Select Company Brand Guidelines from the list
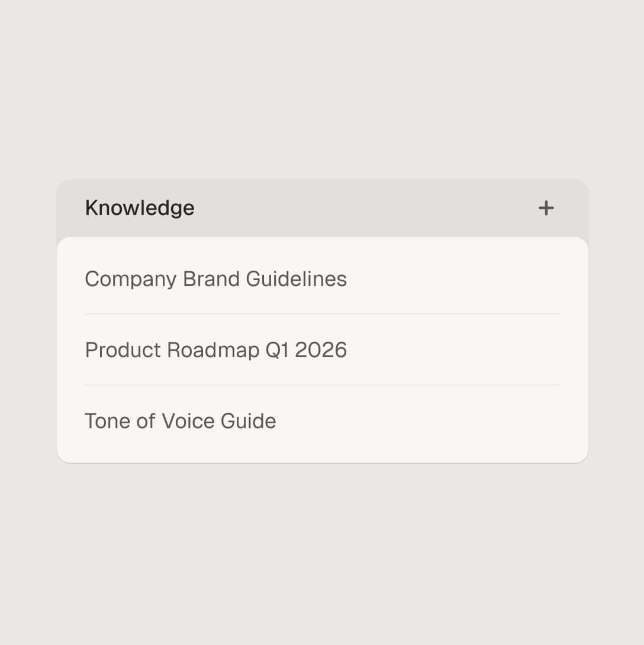This screenshot has height=645, width=644. 216,278
